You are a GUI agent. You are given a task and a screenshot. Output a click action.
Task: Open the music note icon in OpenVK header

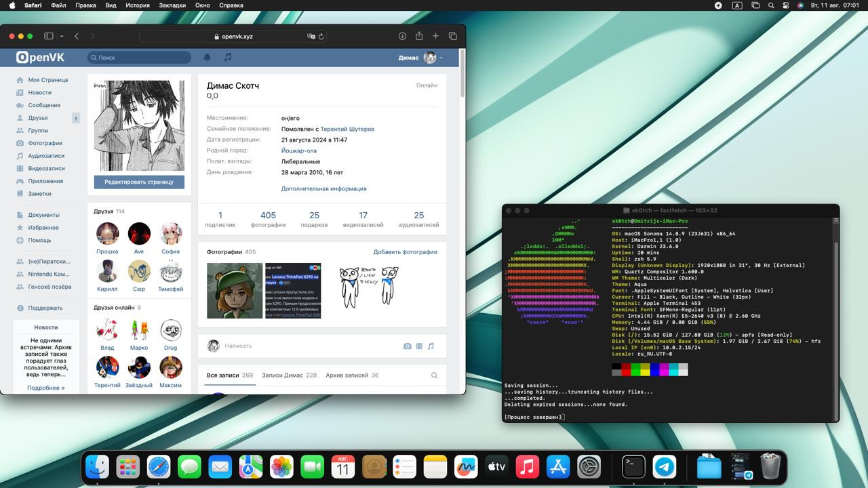[228, 58]
